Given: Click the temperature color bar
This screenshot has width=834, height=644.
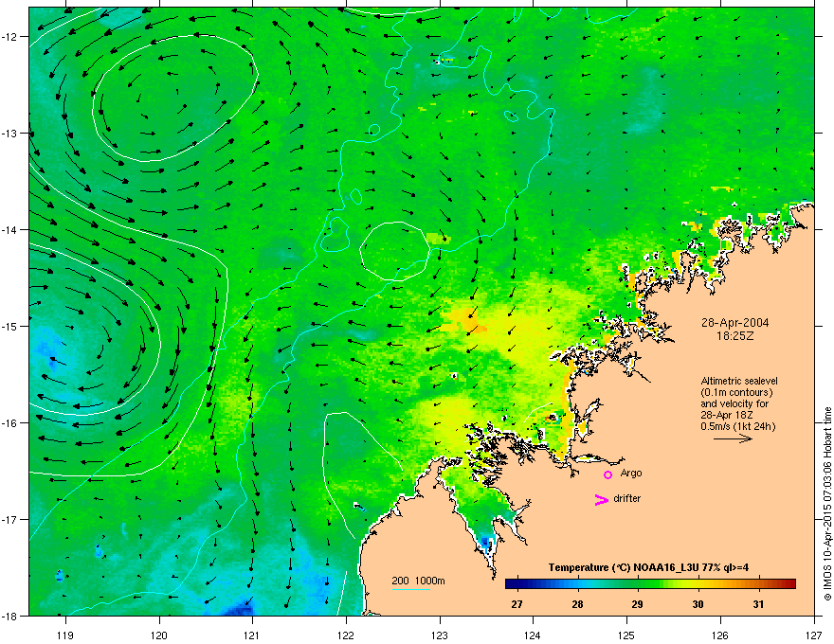Looking at the screenshot, I should click(x=650, y=583).
